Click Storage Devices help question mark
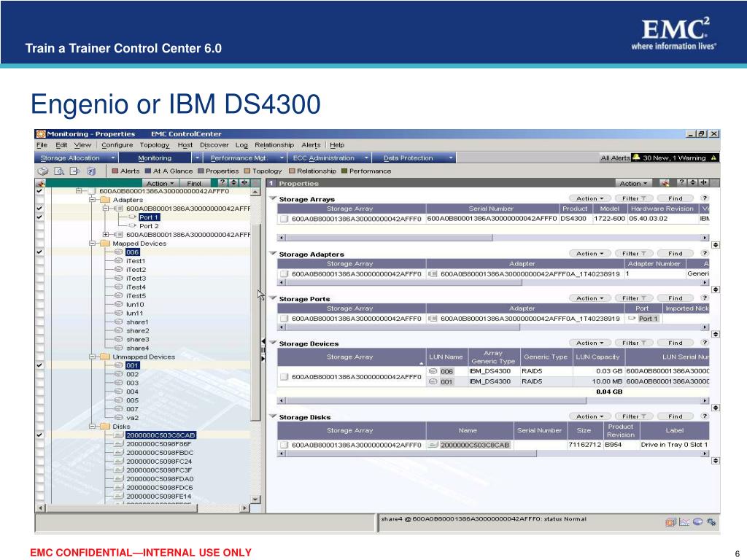 click(x=705, y=343)
